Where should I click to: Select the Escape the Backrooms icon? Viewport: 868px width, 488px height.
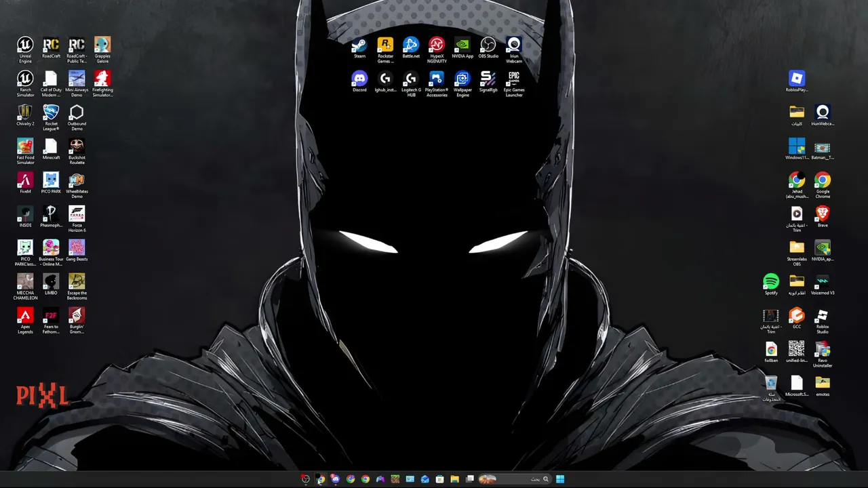click(77, 287)
